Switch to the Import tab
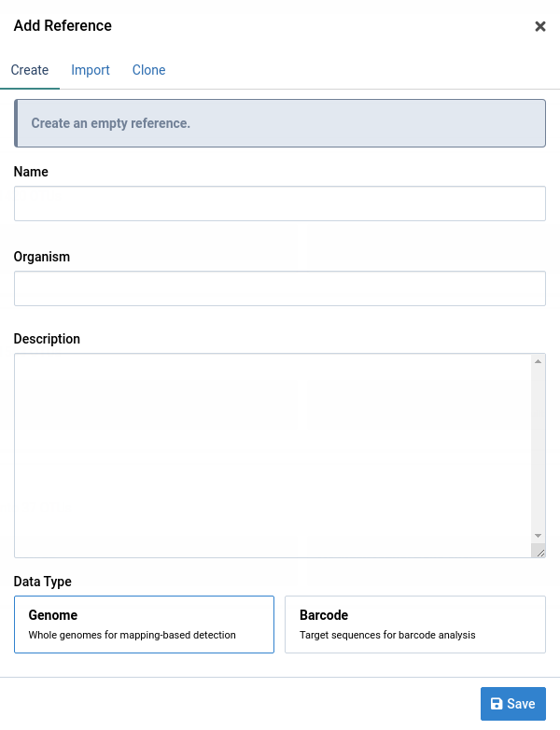 91,70
